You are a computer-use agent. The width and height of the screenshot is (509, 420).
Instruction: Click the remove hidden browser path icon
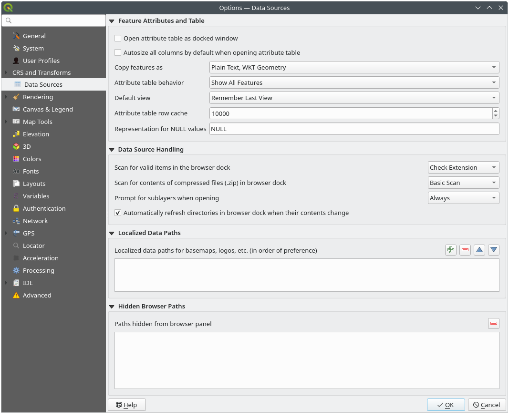tap(494, 324)
